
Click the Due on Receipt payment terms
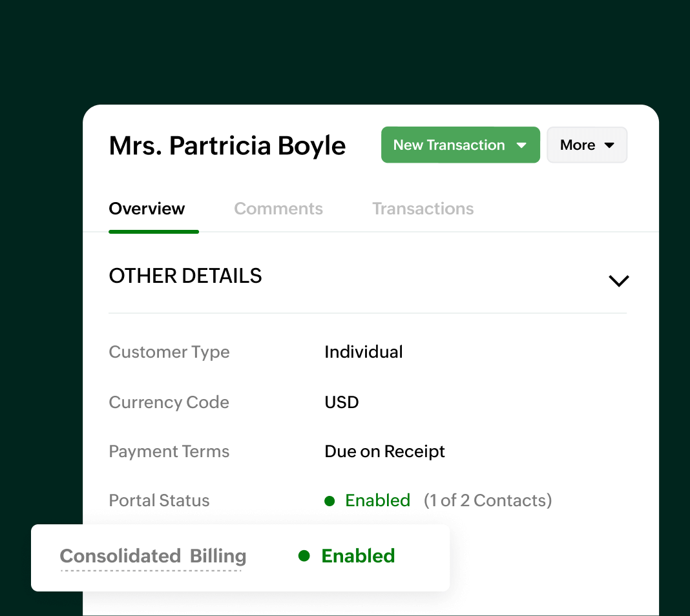pos(385,451)
